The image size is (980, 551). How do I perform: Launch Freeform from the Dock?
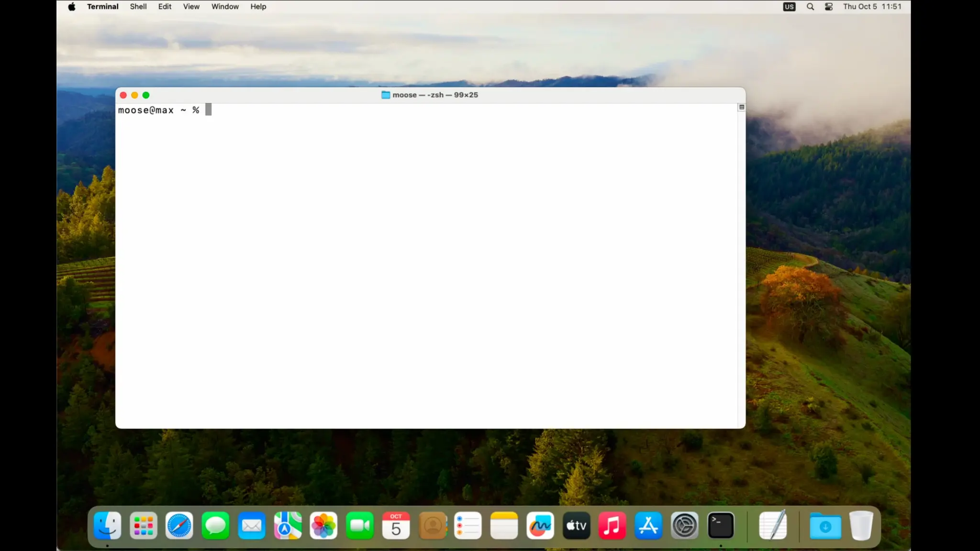point(540,526)
